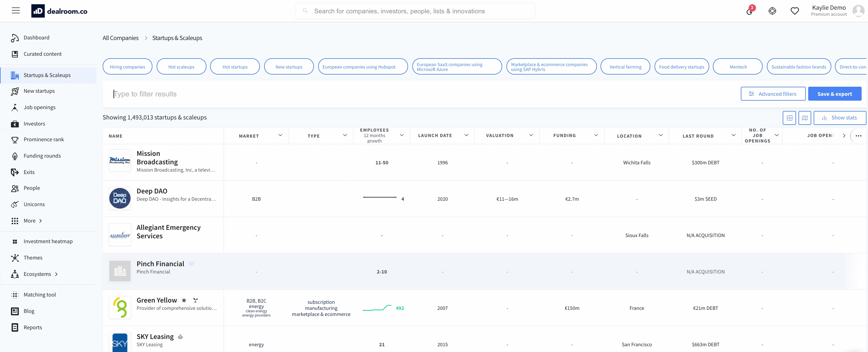Viewport: 868px width, 352px height.
Task: Open favorites heart icon in header
Action: tap(795, 11)
